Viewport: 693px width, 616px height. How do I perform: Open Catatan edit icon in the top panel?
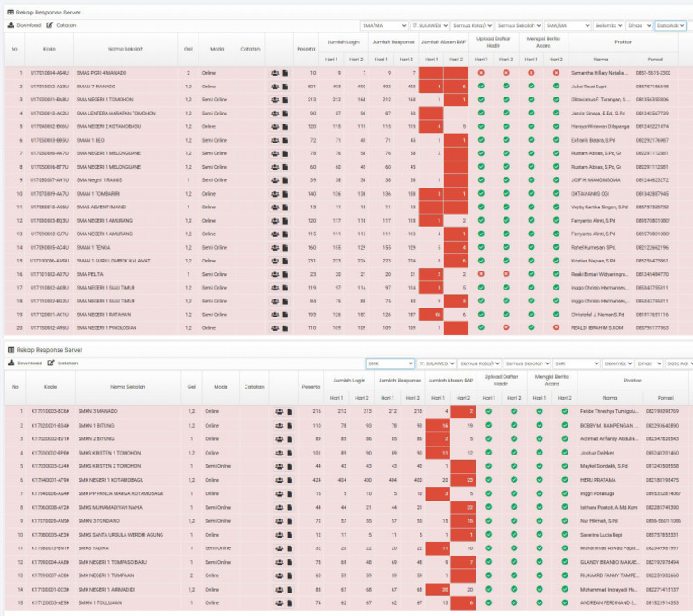pos(50,25)
